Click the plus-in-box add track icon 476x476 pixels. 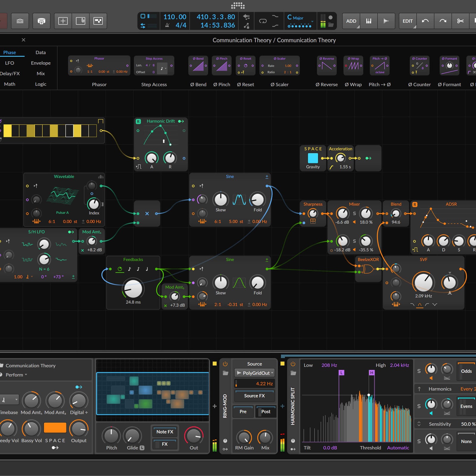63,21
